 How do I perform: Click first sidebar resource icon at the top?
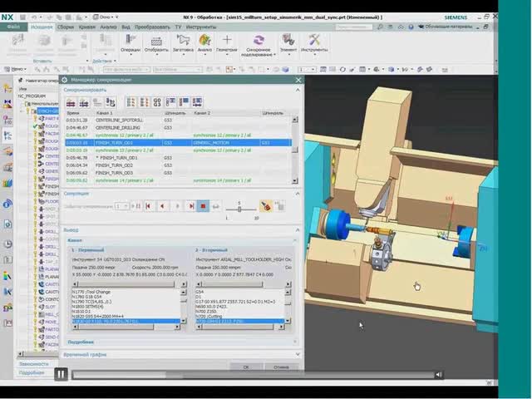[x=7, y=89]
